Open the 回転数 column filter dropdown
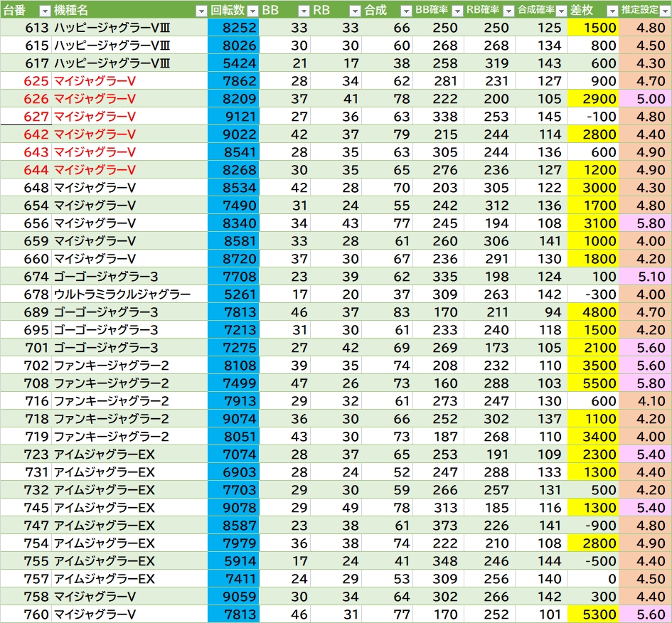 click(253, 11)
